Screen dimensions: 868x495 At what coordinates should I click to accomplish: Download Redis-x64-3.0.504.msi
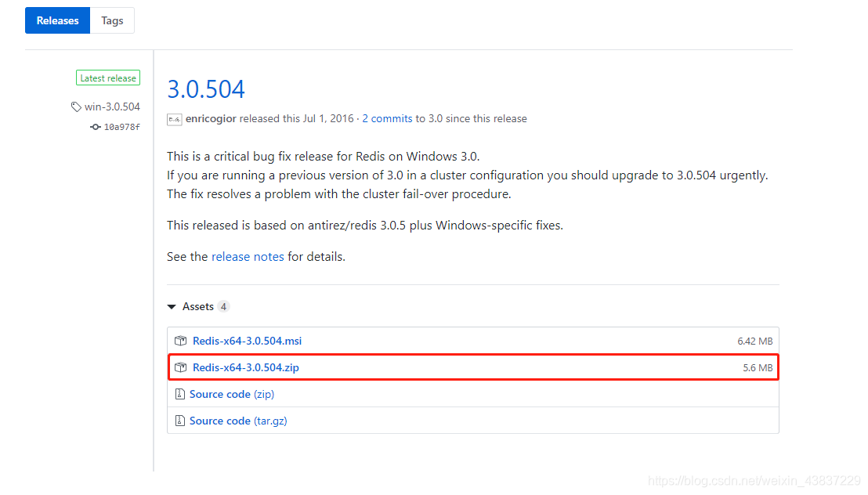coord(247,341)
